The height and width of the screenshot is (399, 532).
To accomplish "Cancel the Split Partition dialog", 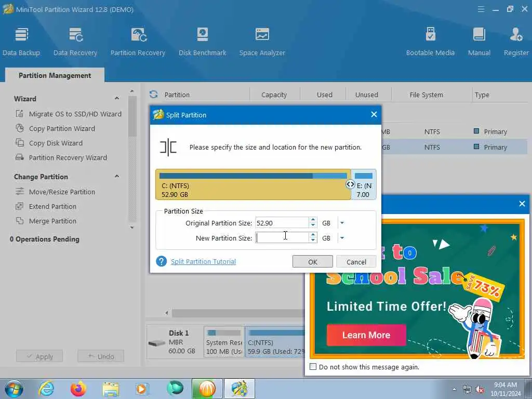I will point(356,262).
